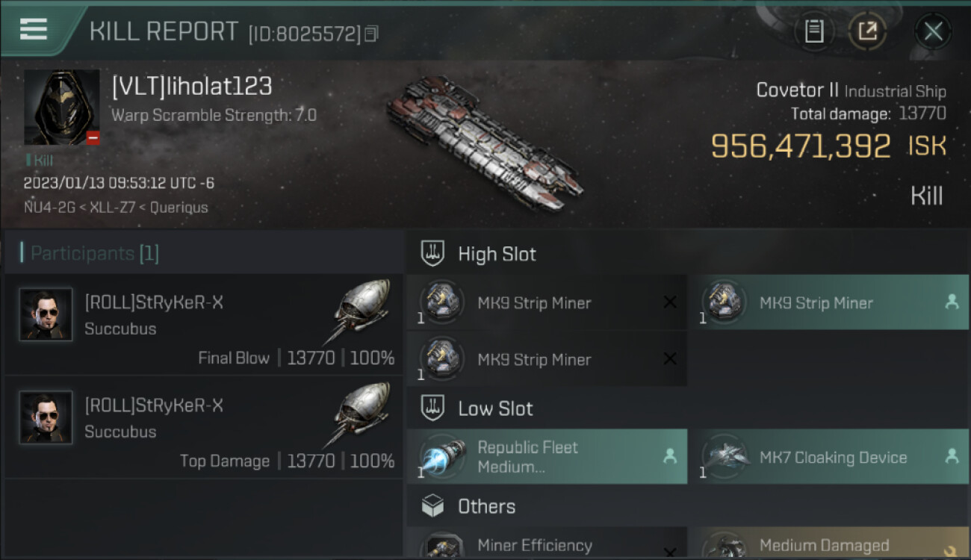Select the MK7 Cloaking Device item
The width and height of the screenshot is (971, 560).
coord(828,457)
